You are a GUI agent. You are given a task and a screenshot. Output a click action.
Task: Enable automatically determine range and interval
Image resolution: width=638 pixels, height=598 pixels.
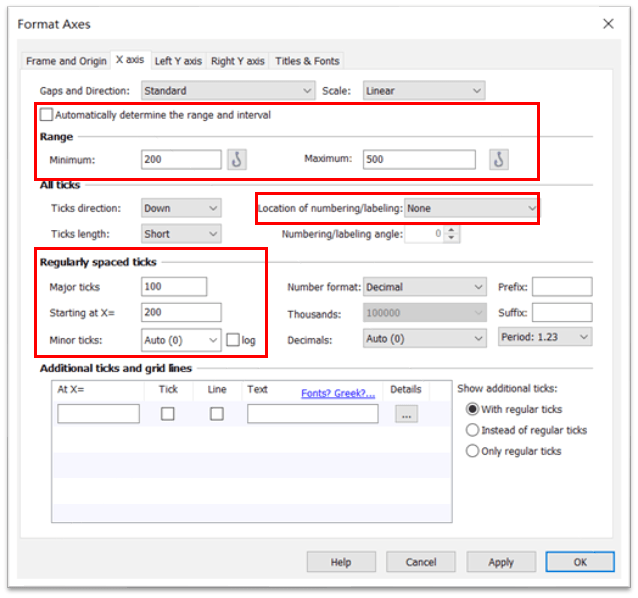(x=47, y=115)
